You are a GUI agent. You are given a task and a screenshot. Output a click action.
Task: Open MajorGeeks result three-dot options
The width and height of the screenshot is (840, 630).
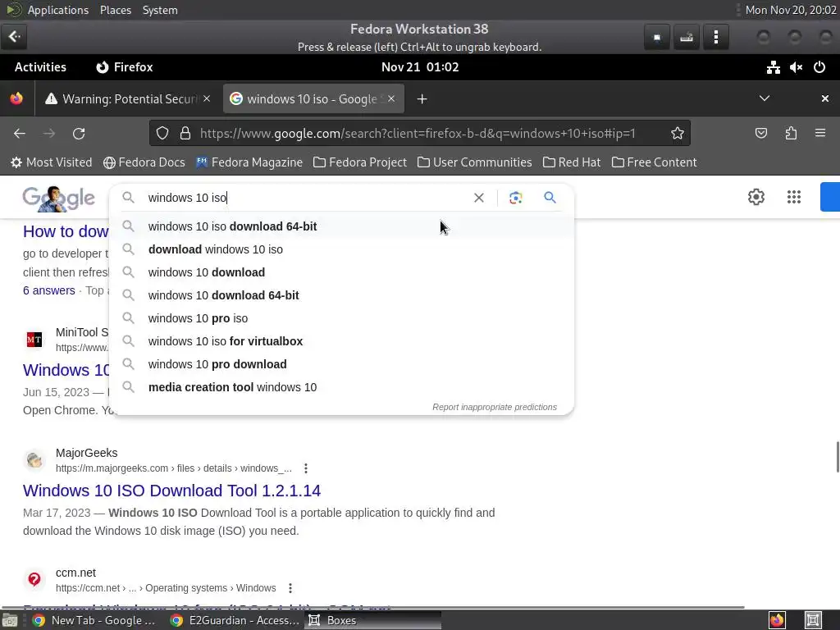coord(306,468)
